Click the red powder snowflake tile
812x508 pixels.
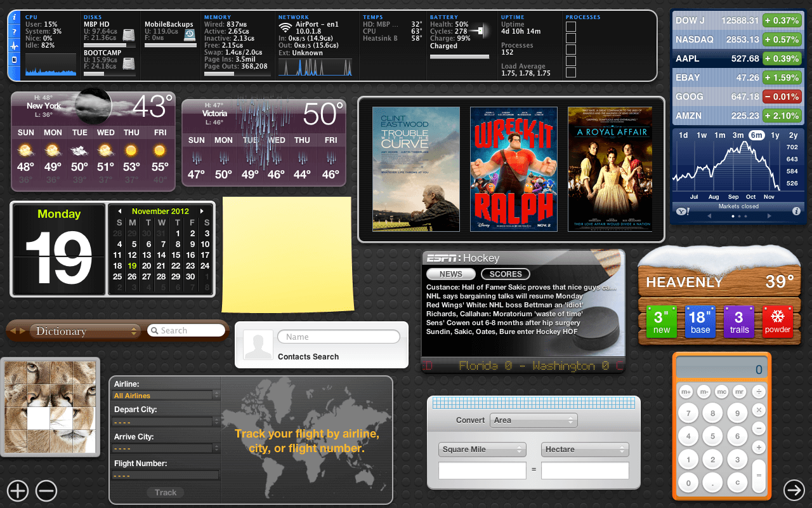coord(778,322)
